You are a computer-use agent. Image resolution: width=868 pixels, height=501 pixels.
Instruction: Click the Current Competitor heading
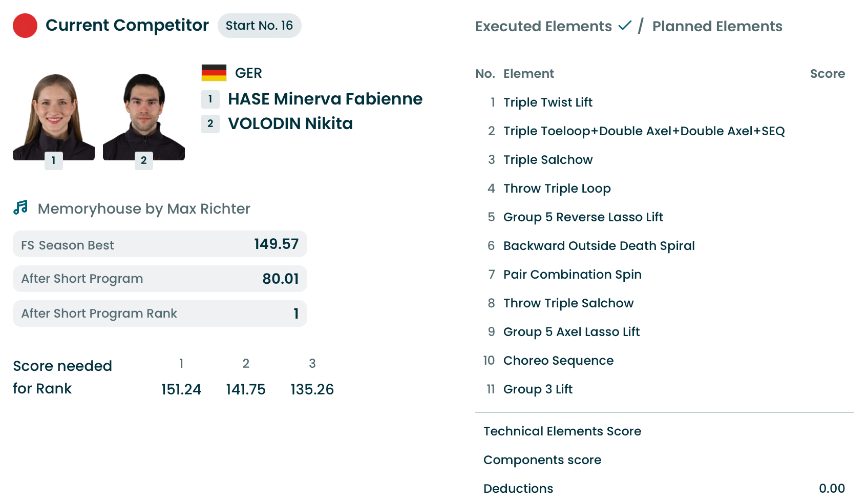pyautogui.click(x=127, y=25)
